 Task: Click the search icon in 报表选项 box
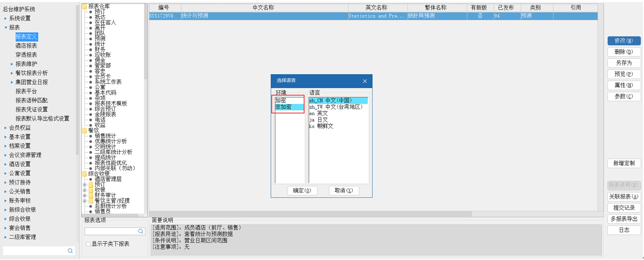pyautogui.click(x=141, y=231)
